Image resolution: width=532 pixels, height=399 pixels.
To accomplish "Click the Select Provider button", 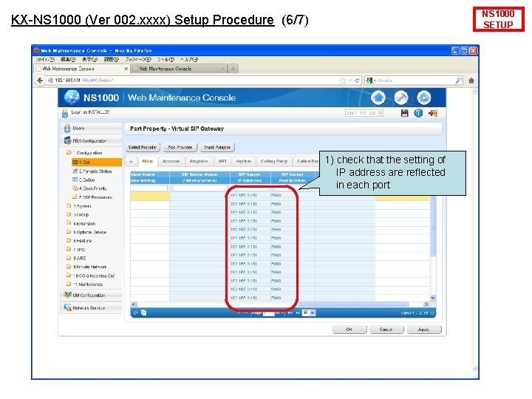I will (x=142, y=147).
